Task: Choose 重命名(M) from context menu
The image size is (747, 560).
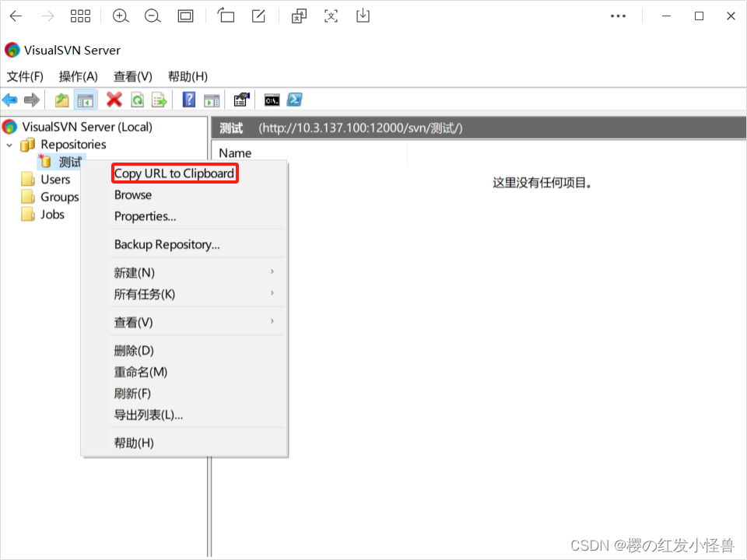Action: coord(141,372)
